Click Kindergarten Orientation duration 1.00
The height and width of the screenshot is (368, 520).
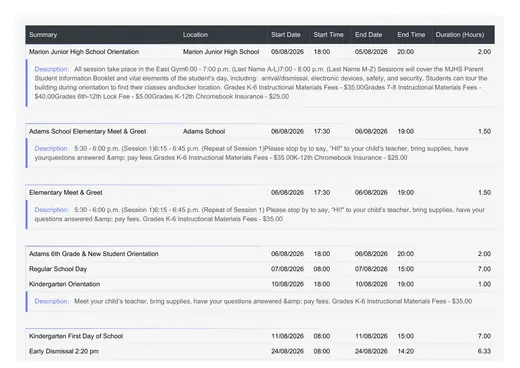(484, 284)
